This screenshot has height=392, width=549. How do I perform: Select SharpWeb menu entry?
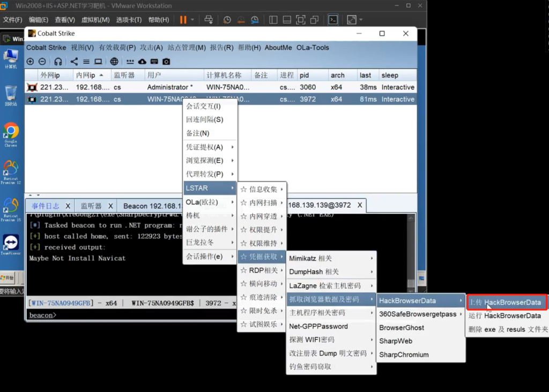coord(421,341)
